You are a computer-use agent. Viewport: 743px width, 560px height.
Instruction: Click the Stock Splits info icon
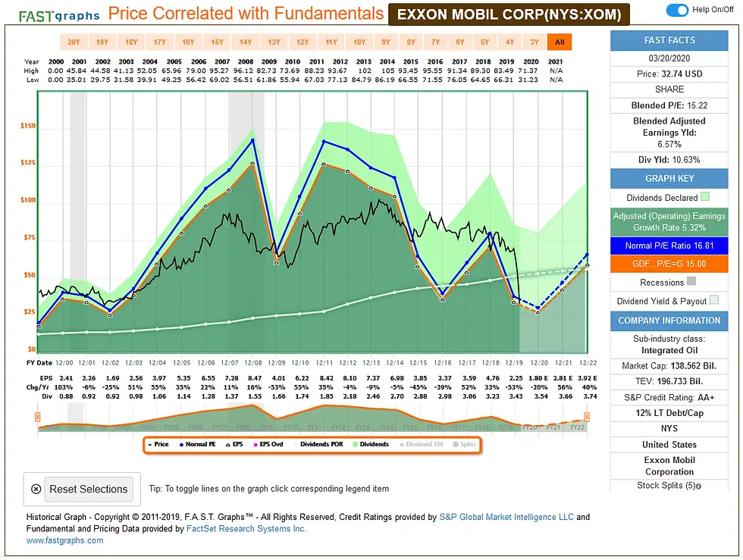pos(698,486)
